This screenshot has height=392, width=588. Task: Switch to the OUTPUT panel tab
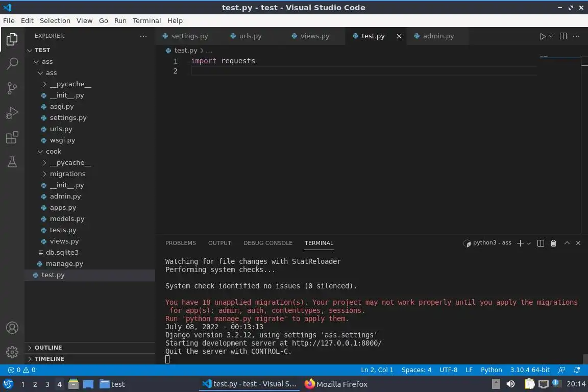click(220, 243)
